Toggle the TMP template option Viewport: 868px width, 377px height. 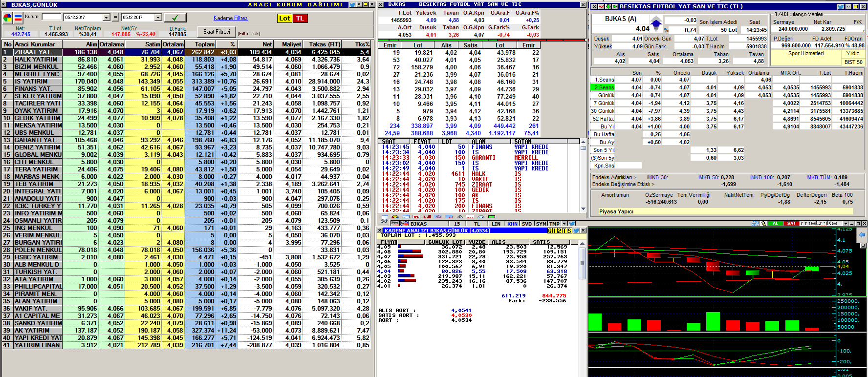[554, 224]
